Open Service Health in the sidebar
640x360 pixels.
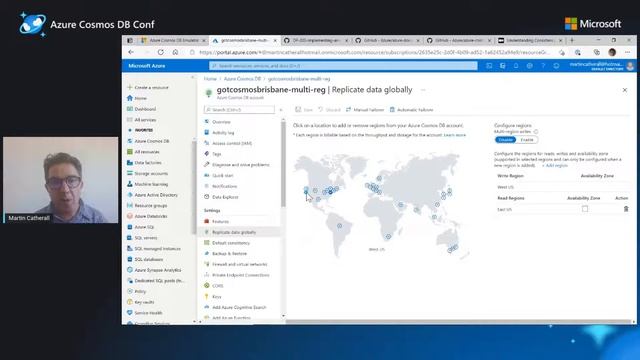144,313
